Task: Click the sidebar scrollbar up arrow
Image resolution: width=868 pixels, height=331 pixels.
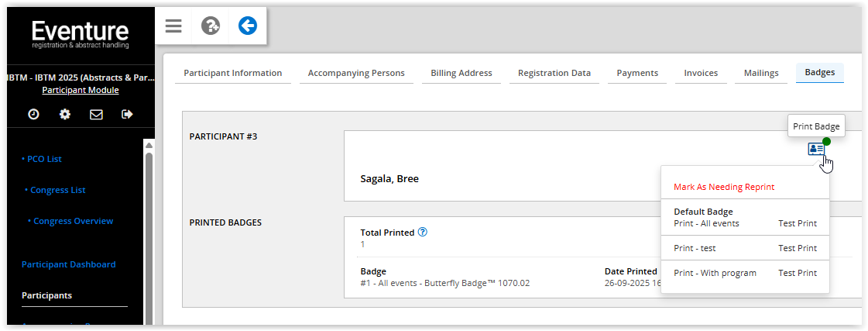Action: click(x=149, y=144)
